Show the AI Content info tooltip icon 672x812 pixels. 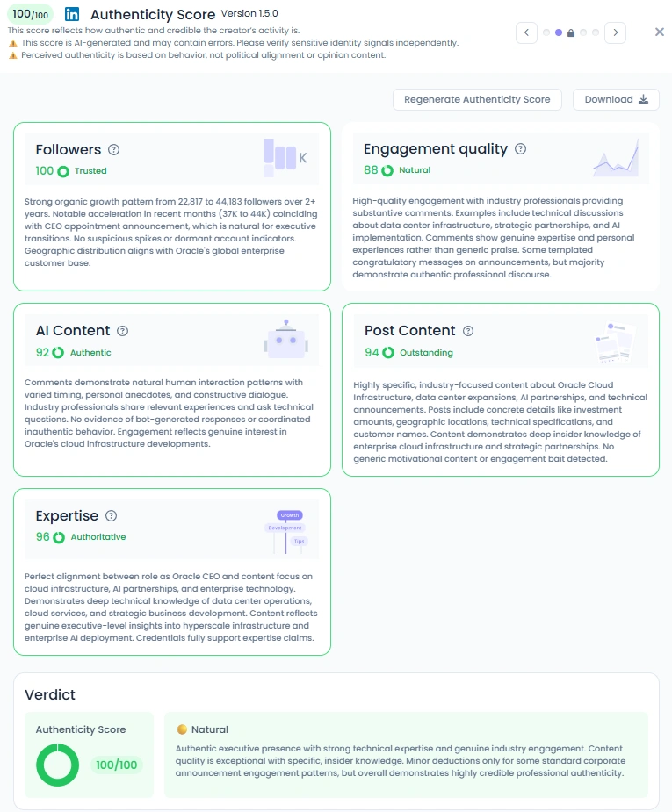click(122, 331)
